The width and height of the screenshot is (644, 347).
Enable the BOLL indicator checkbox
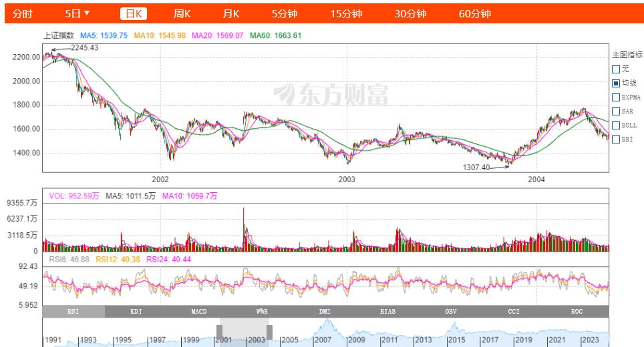click(616, 125)
